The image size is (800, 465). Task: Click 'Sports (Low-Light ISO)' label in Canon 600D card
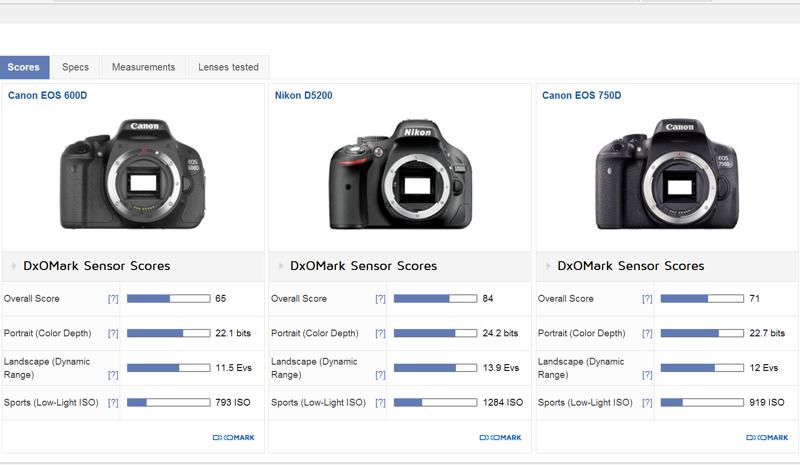point(51,403)
